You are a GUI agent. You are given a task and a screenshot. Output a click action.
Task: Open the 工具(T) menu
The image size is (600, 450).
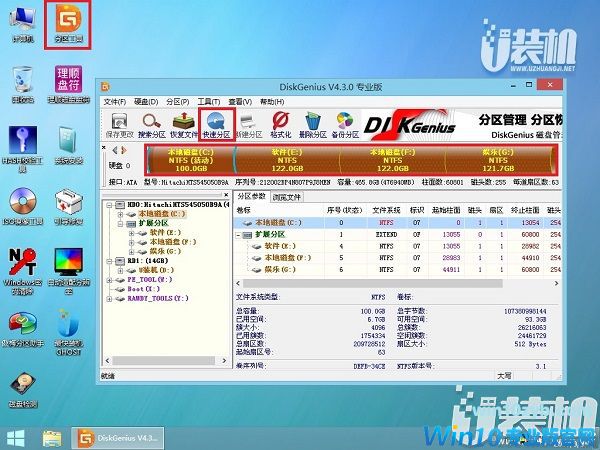pos(207,102)
